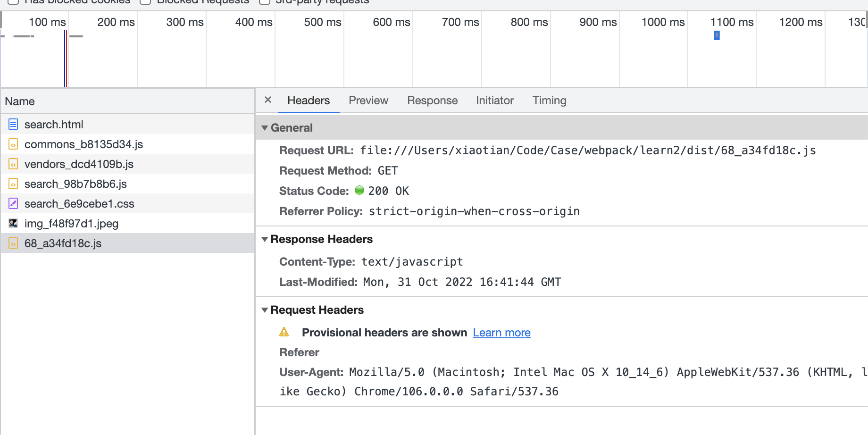Click the 200 OK status text
The image size is (868, 435).
(388, 191)
